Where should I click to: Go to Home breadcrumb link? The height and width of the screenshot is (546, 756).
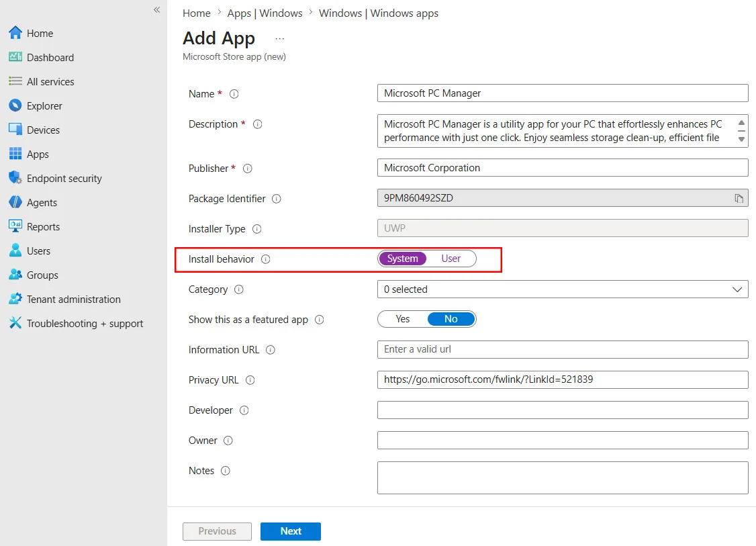(196, 13)
